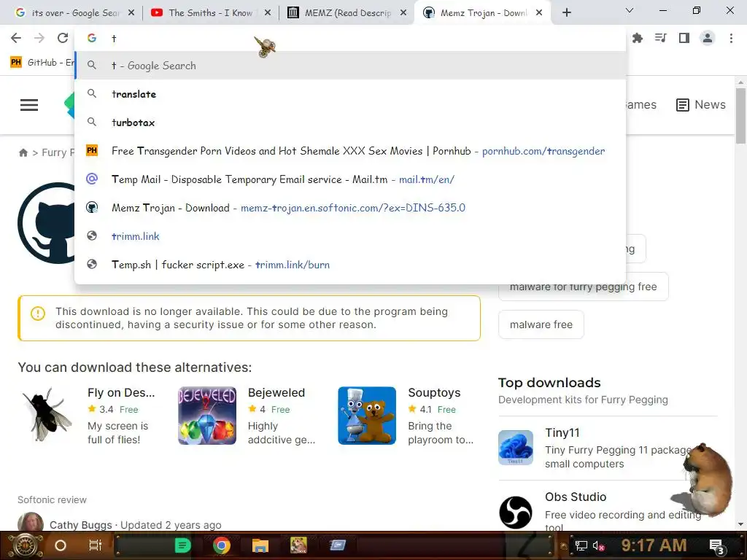Screen dimensions: 747x560
Task: Open the Souptoys app thumbnail
Action: coord(367,415)
